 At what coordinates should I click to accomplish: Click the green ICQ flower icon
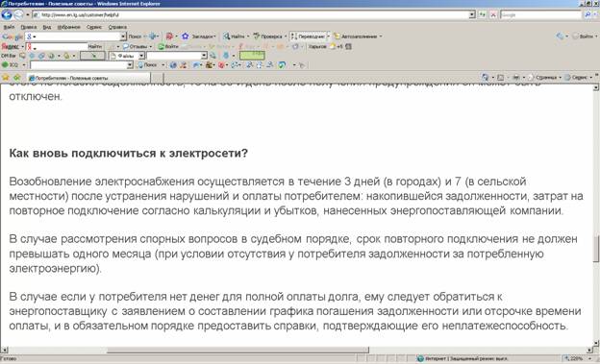click(x=5, y=65)
